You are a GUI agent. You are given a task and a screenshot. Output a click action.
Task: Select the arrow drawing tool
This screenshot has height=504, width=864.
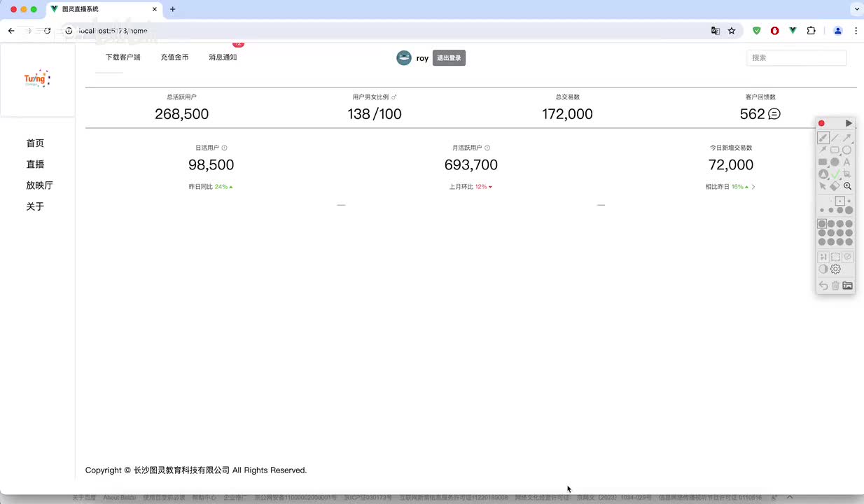(846, 138)
